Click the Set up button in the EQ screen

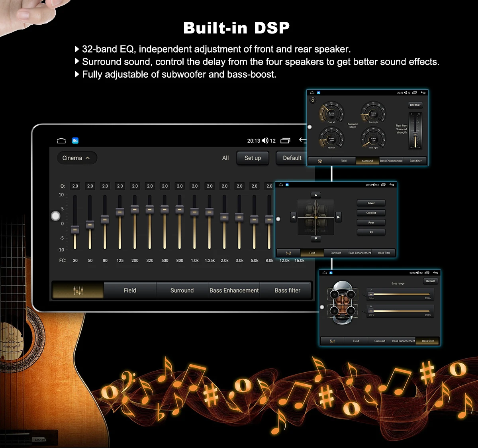[253, 158]
